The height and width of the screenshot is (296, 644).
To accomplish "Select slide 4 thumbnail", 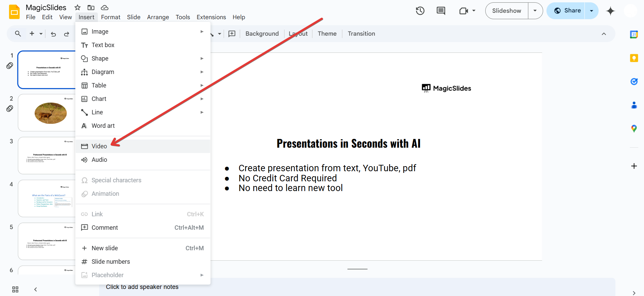I will click(47, 198).
